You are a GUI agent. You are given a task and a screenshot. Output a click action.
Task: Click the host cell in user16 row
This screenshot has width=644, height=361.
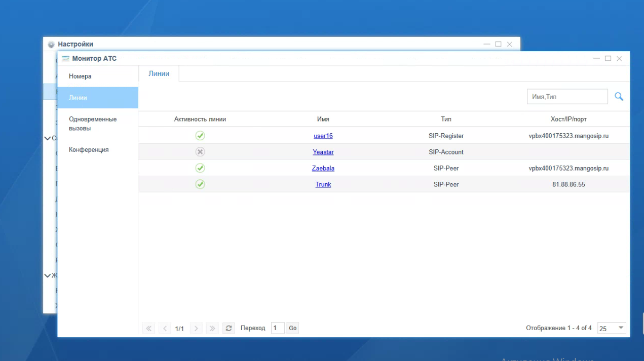click(x=569, y=136)
